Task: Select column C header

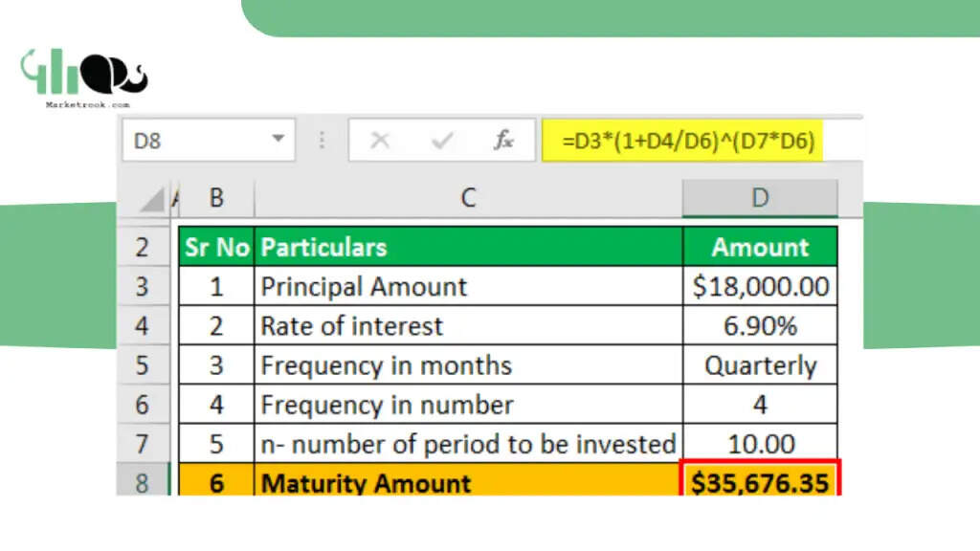Action: [x=468, y=198]
